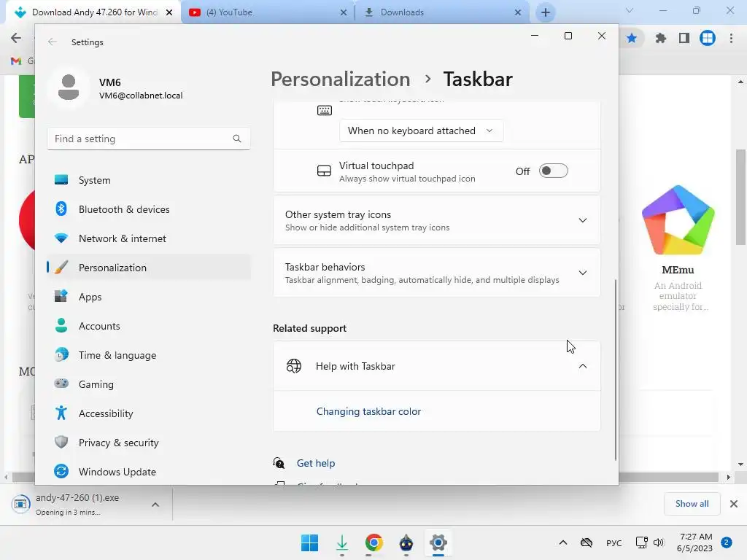Image resolution: width=747 pixels, height=560 pixels.
Task: Toggle the Virtual touchpad switch
Action: click(553, 171)
